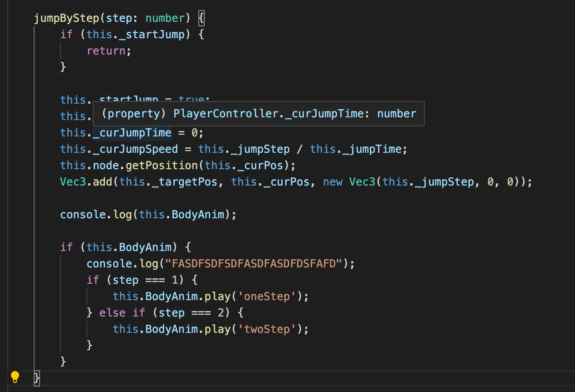Click the hover tooltip showing PlayerController._curJumpTime
The image size is (575, 392).
tap(258, 114)
